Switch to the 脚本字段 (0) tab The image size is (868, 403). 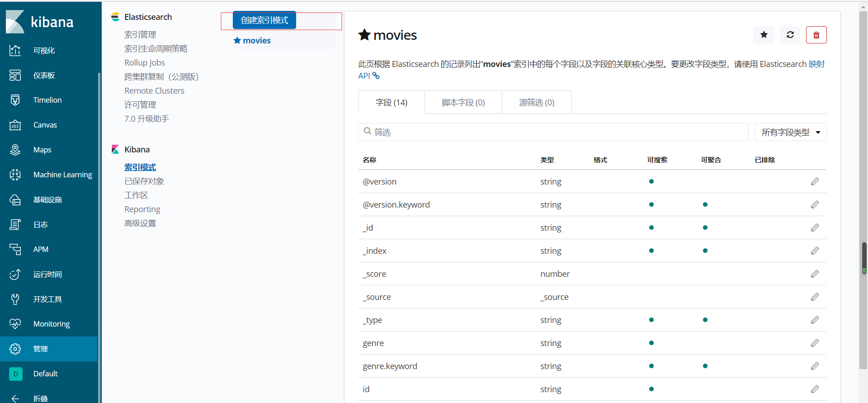pos(463,103)
